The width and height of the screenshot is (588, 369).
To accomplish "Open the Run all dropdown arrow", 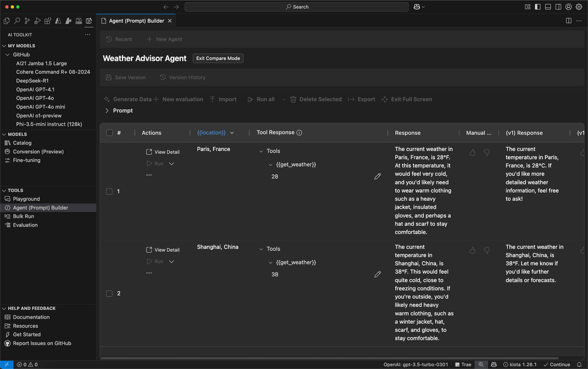I will click(x=284, y=100).
